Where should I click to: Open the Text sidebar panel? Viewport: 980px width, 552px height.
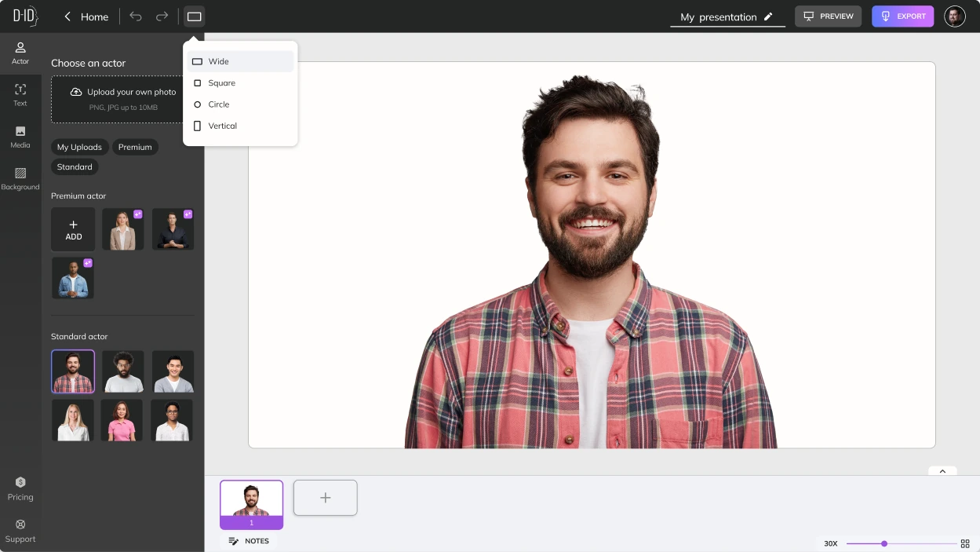[x=20, y=95]
